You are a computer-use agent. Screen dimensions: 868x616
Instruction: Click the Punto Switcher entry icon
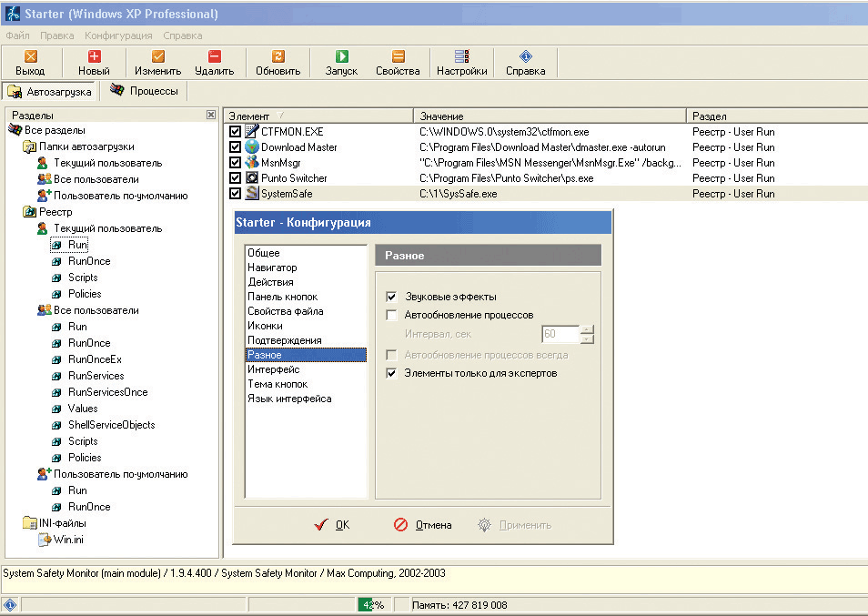(x=252, y=177)
